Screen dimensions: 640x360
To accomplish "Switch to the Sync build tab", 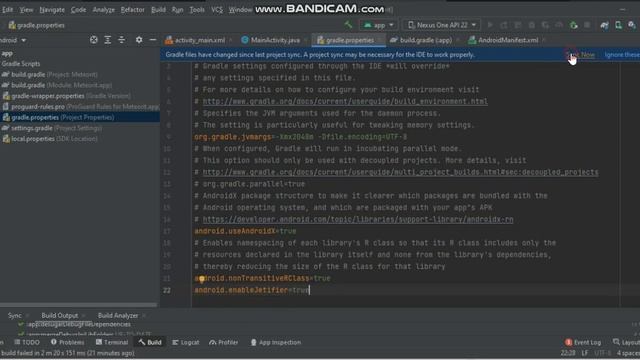I will tap(15, 316).
